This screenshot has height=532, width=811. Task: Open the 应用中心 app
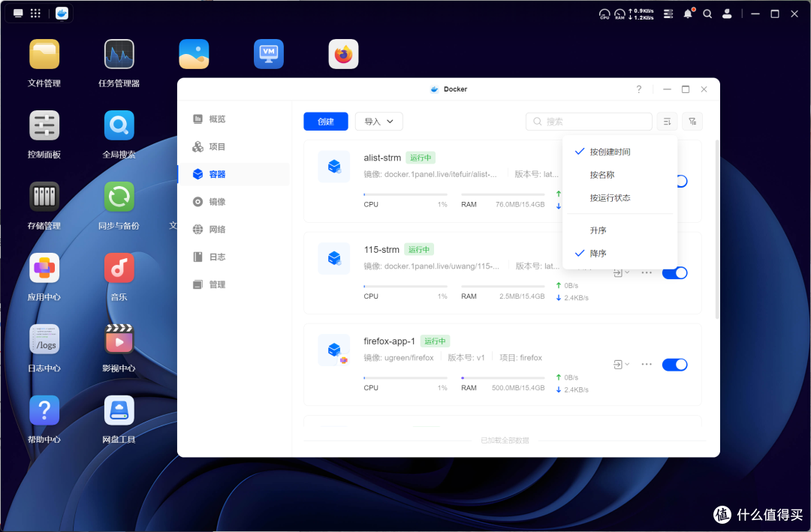point(44,268)
